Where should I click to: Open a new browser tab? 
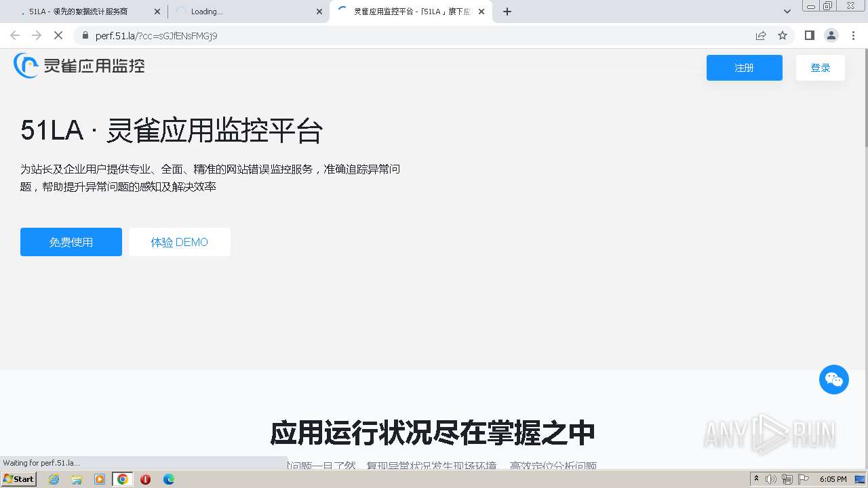(507, 12)
